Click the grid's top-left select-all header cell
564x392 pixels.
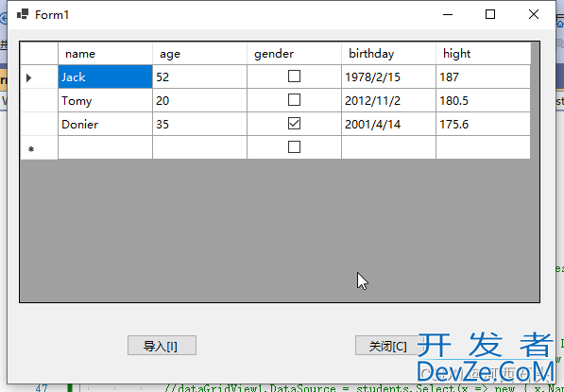(40, 54)
